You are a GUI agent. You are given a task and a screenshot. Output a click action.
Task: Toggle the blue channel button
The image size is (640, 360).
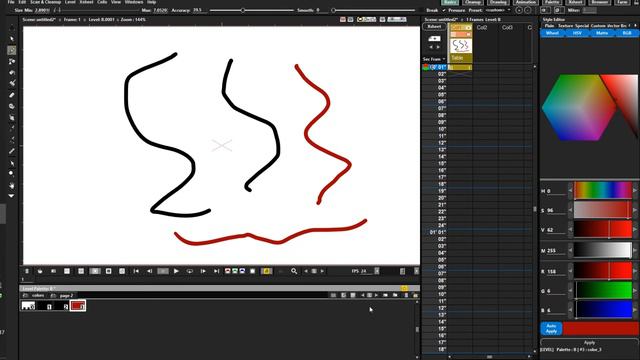(x=242, y=271)
